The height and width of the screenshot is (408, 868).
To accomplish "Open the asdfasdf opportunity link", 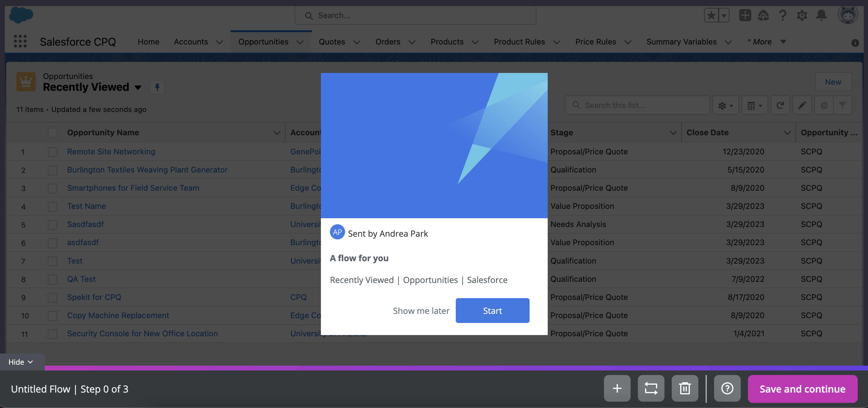I will (x=83, y=242).
